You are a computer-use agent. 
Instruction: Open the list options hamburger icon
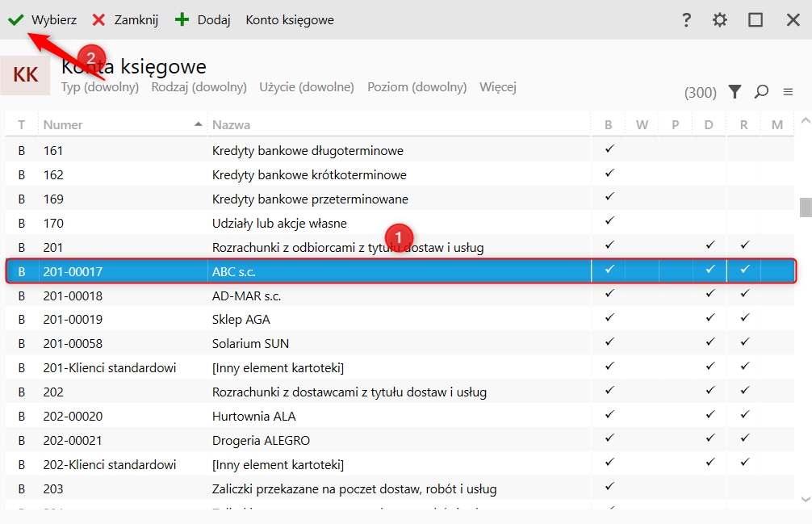pyautogui.click(x=788, y=92)
